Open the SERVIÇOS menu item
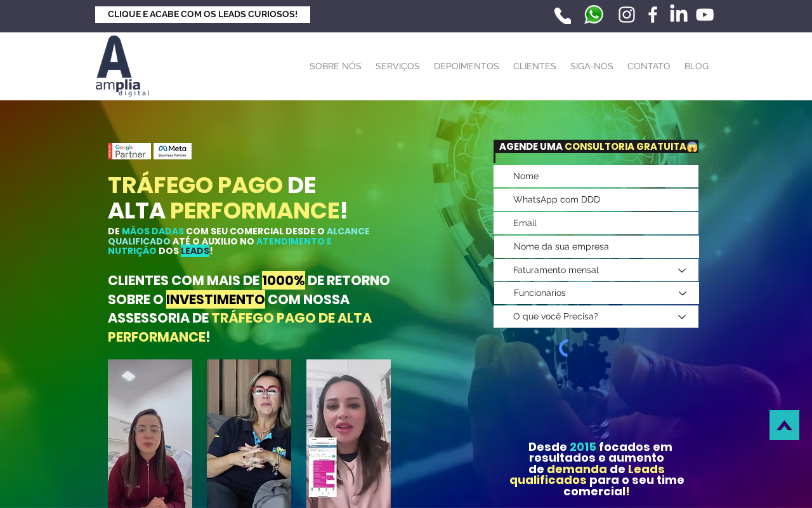The width and height of the screenshot is (812, 508). 398,66
